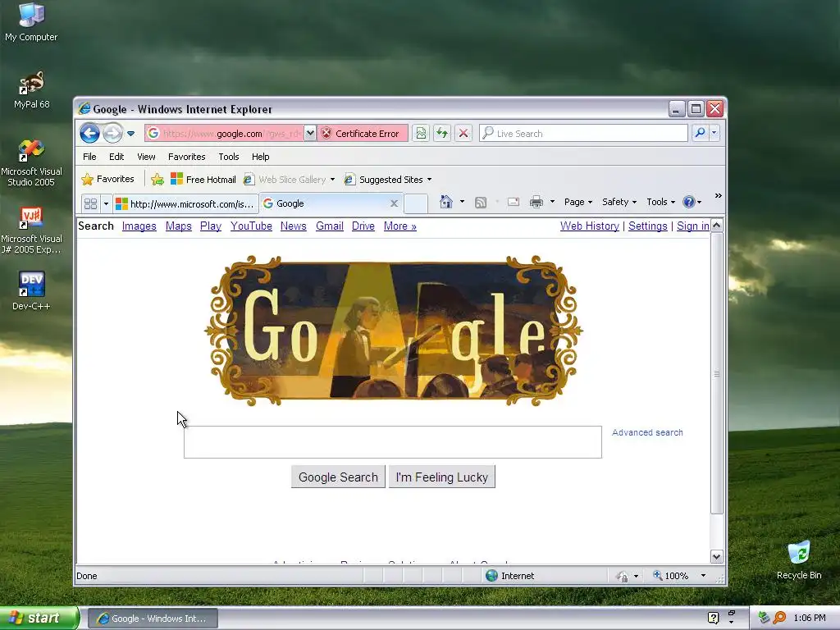Expand the command bar overflow chevrons

click(x=719, y=196)
